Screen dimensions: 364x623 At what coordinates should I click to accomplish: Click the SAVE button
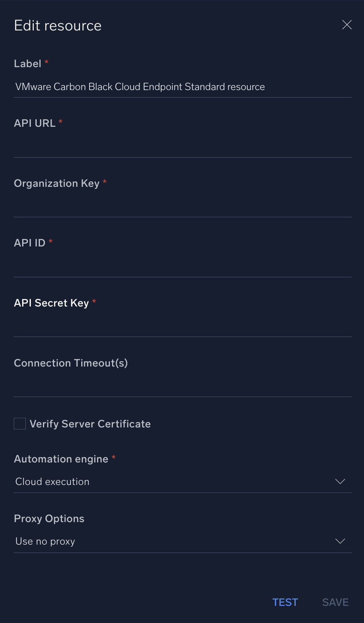point(335,602)
